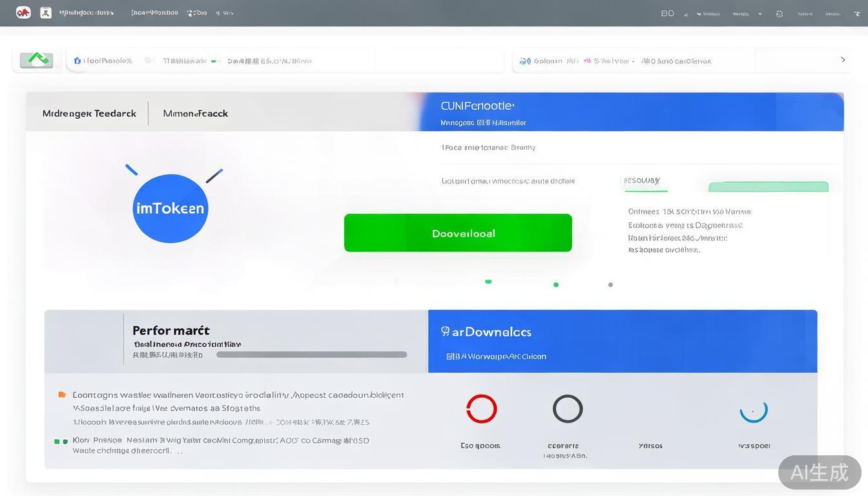The width and height of the screenshot is (868, 496).
Task: Click the blue imToken circle logo
Action: (170, 208)
